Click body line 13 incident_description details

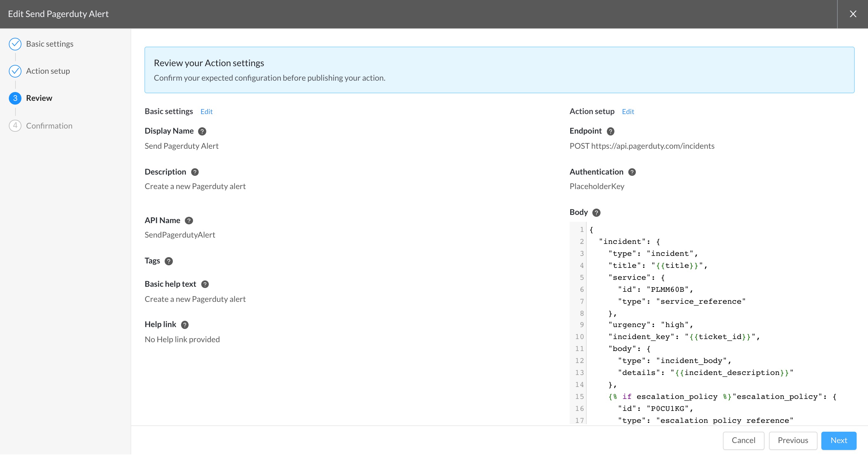(x=706, y=372)
